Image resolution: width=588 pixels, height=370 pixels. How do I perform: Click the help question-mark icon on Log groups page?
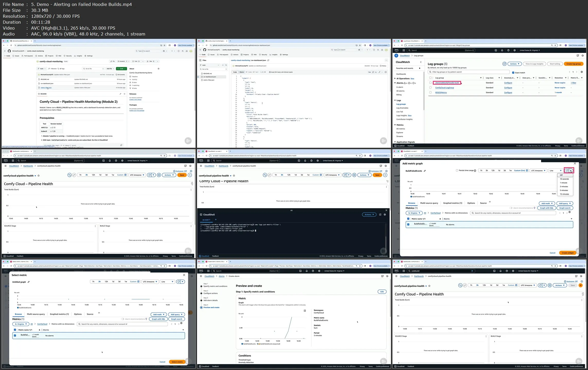(x=508, y=50)
